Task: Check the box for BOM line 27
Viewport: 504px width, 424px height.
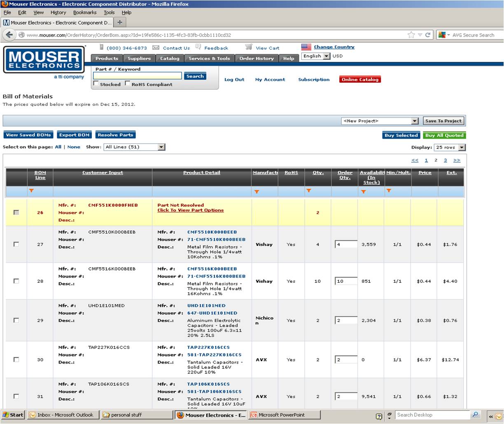Action: coord(16,244)
